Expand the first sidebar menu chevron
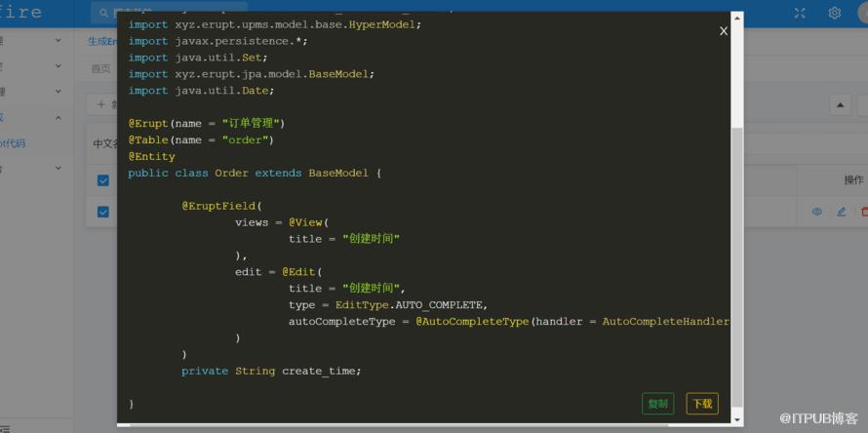 59,40
